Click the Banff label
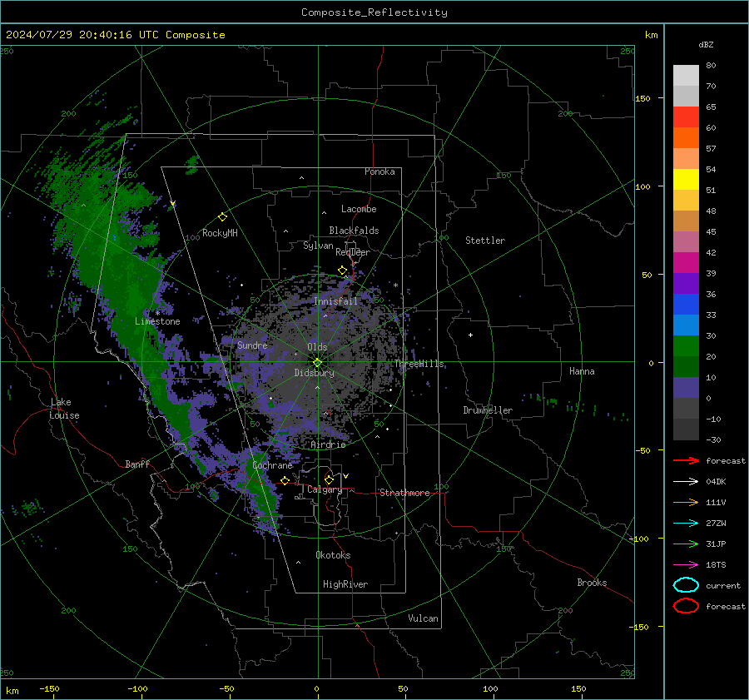The height and width of the screenshot is (700, 749). coord(137,464)
